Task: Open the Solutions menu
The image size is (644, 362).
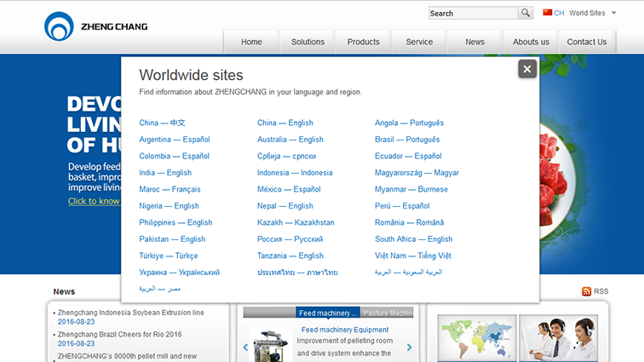Action: 308,42
